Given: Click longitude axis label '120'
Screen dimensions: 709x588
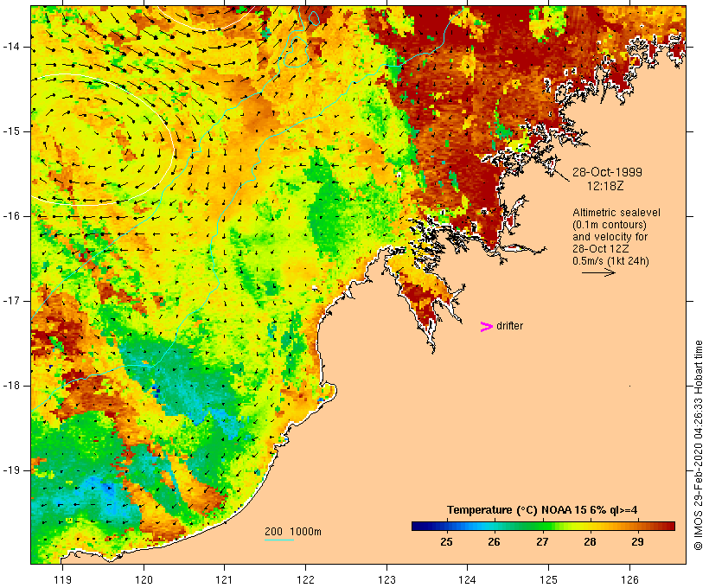Looking at the screenshot, I should click(x=144, y=579).
